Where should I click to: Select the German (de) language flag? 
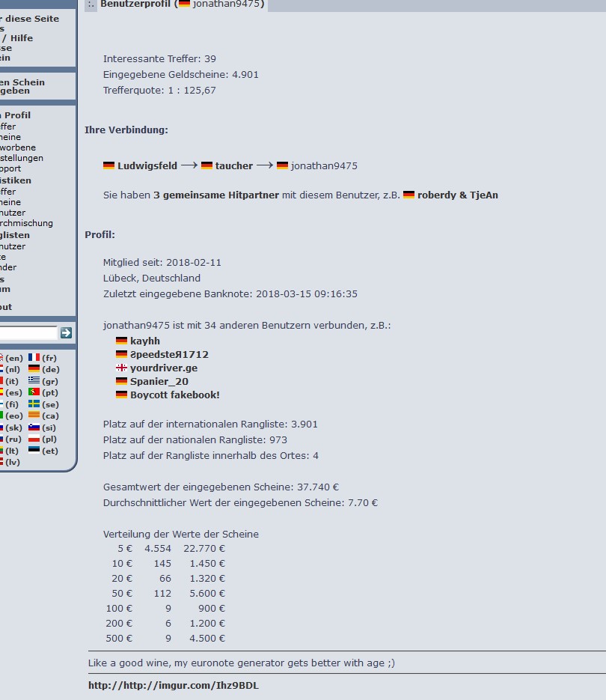click(34, 369)
